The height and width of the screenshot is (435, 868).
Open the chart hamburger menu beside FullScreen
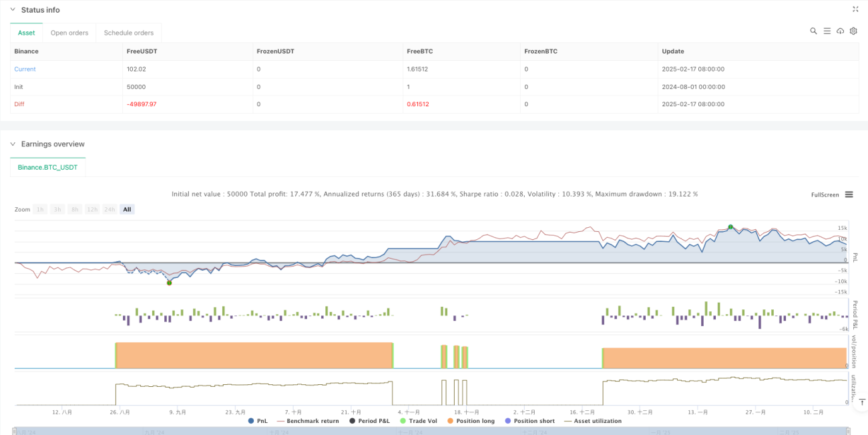(x=849, y=194)
